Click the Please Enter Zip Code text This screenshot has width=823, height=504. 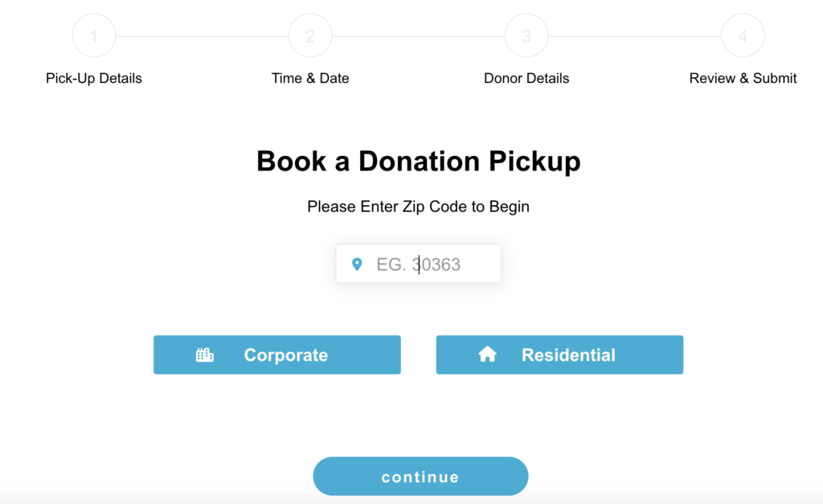tap(418, 207)
